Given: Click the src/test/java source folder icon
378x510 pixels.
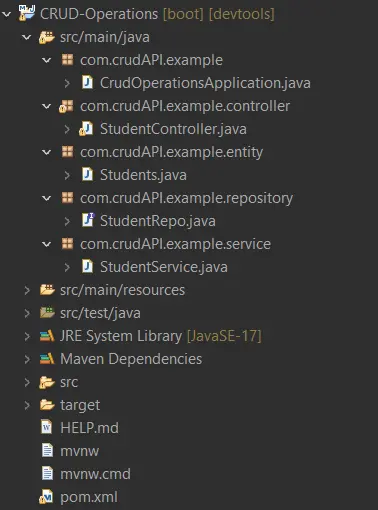Looking at the screenshot, I should coord(47,313).
